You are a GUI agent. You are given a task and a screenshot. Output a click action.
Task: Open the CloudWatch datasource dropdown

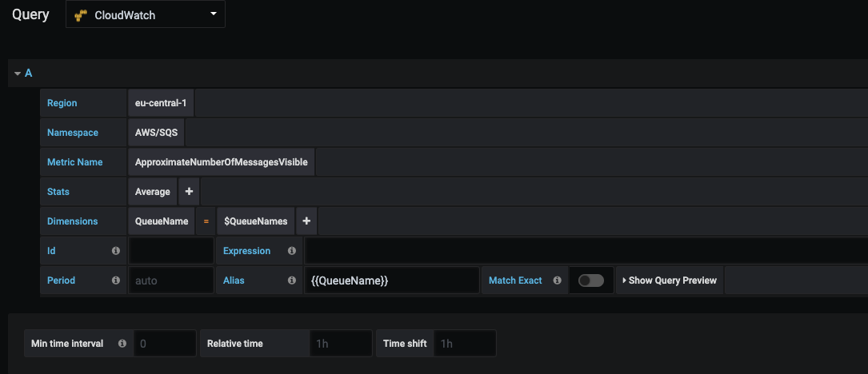[x=146, y=14]
